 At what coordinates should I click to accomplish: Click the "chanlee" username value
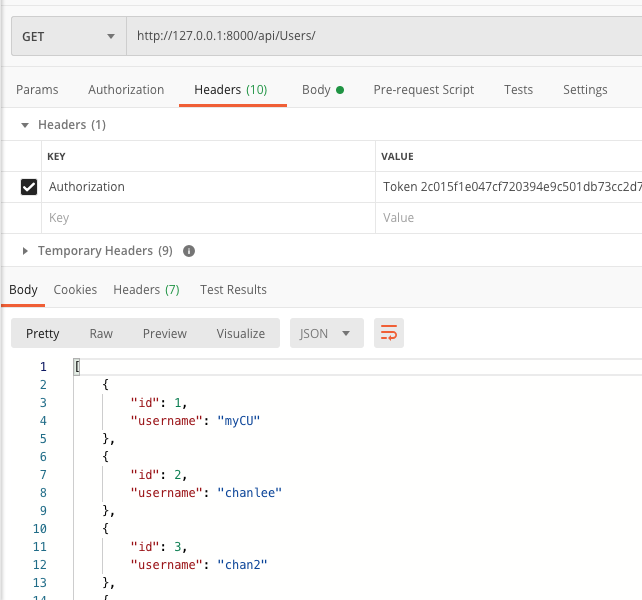[249, 493]
